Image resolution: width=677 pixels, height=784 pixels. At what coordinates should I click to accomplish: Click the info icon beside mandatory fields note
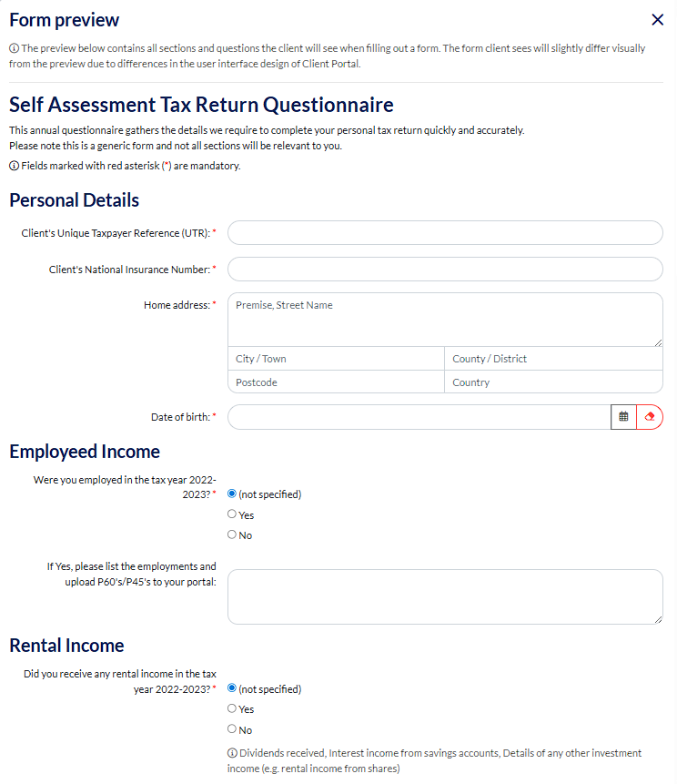[x=14, y=167]
